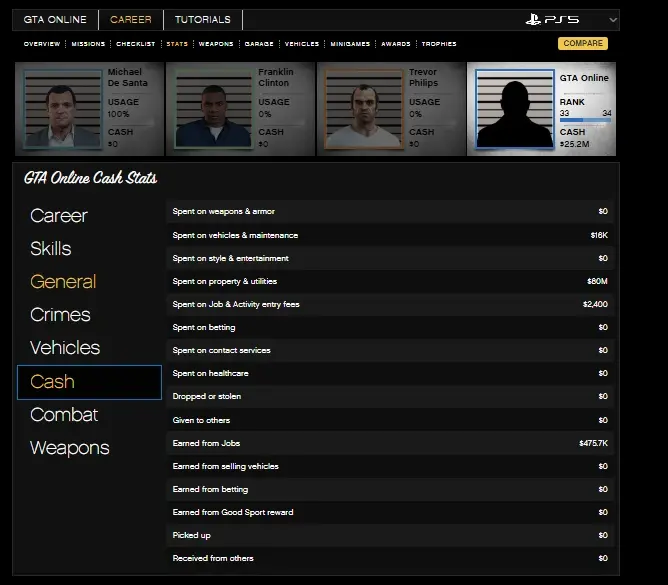Select Michael De Santa mugshot
The height and width of the screenshot is (585, 668).
(x=62, y=109)
